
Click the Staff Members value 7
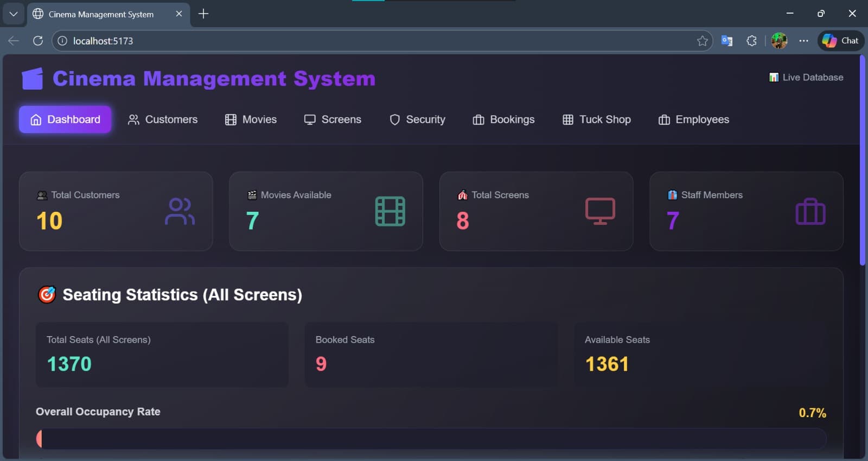tap(673, 221)
